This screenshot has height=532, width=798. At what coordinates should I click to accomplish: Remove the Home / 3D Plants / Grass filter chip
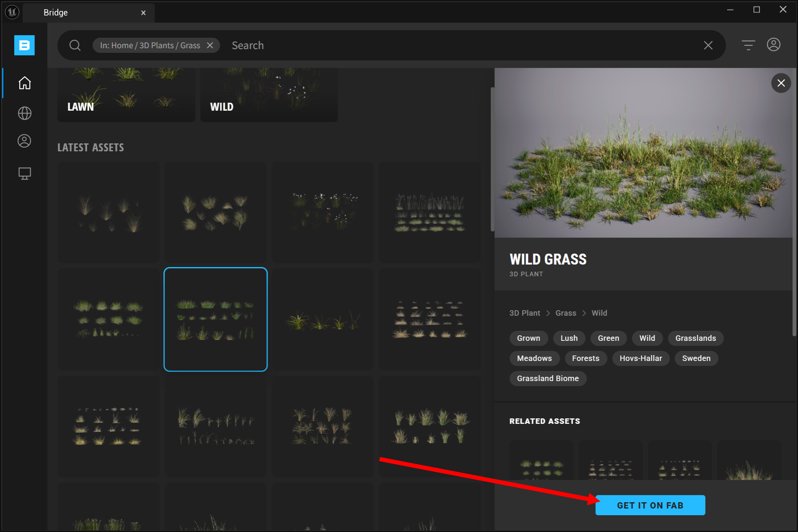click(210, 45)
